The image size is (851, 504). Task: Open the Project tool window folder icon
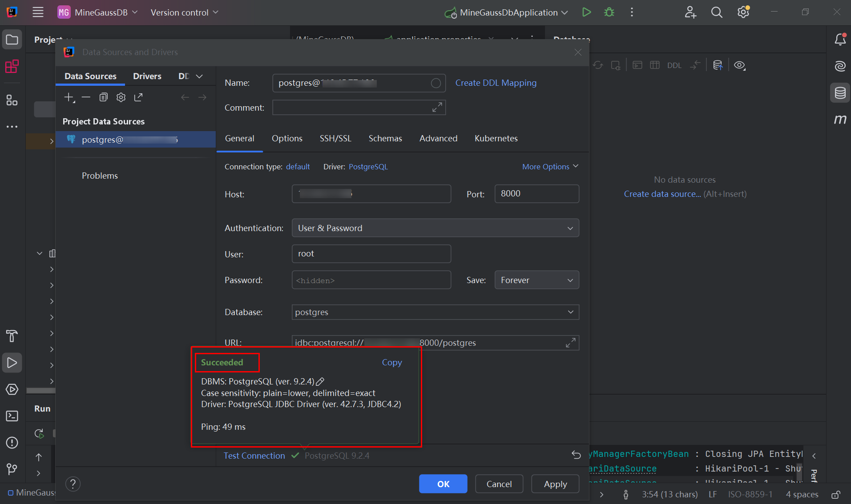pos(12,40)
